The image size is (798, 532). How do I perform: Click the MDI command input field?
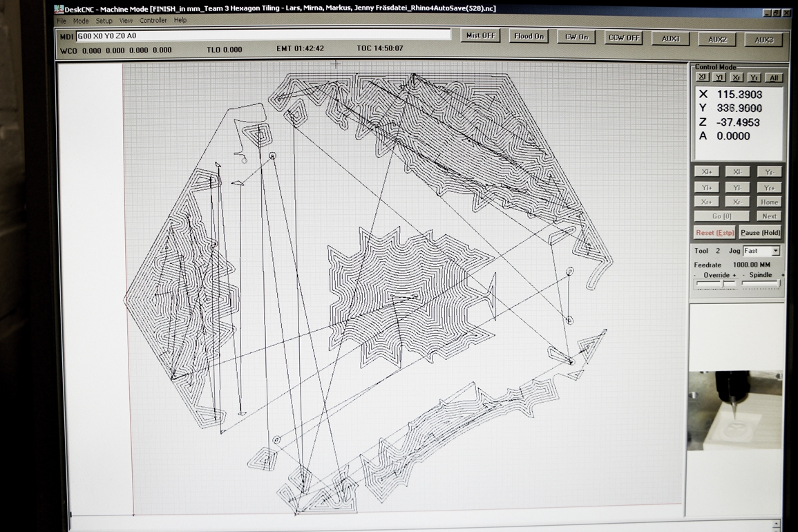263,36
